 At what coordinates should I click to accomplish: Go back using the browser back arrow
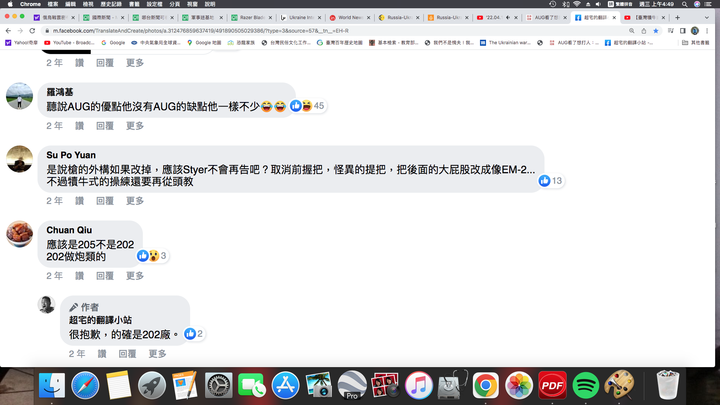[x=8, y=31]
